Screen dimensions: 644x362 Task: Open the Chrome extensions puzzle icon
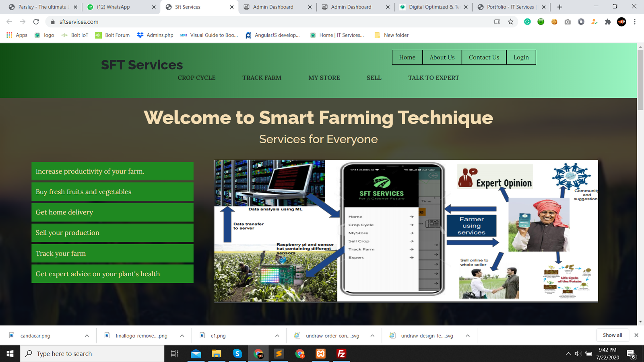(608, 22)
